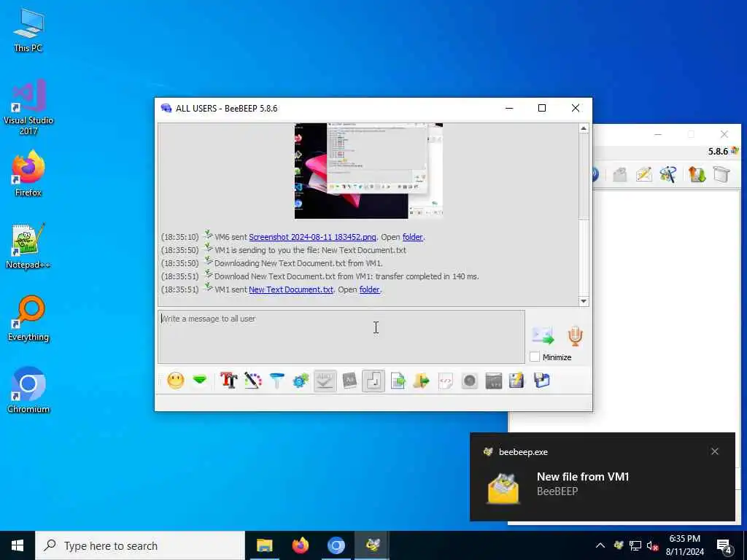The height and width of the screenshot is (560, 747).
Task: Click the line "Downloading New Text Document.txt from VM1."
Action: pos(298,263)
